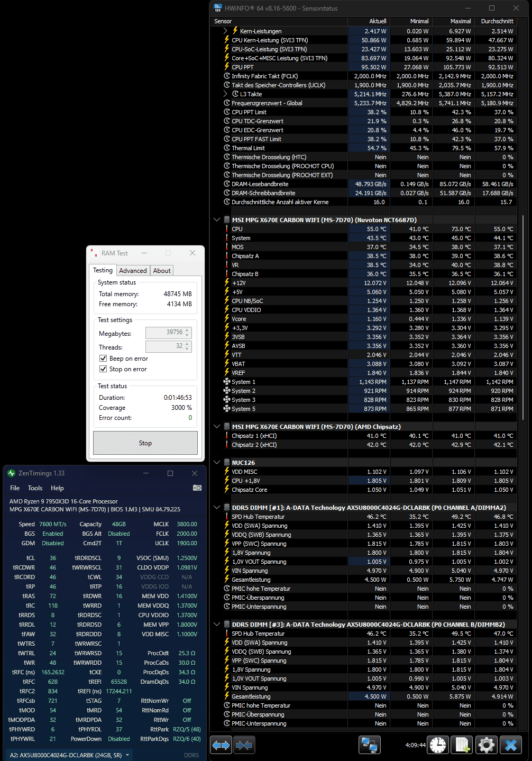Click the clock icon beside Thermal Limit row

pyautogui.click(x=227, y=148)
